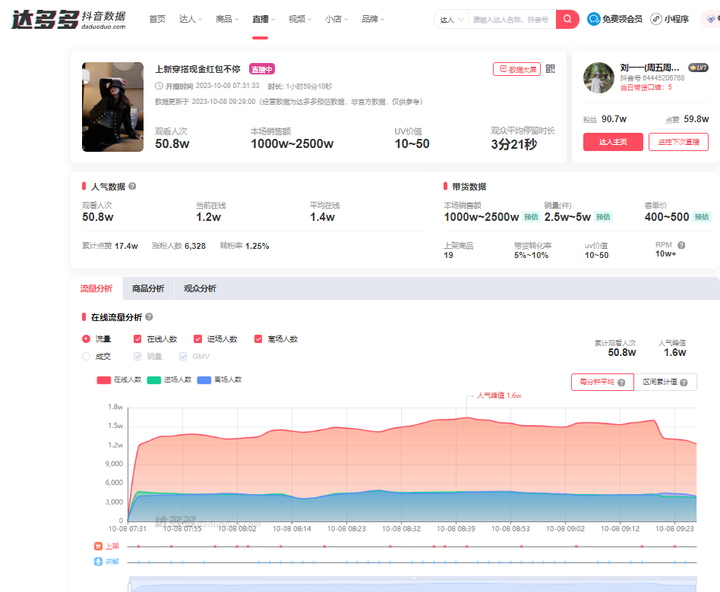Click the 当日带货口碑 rating text
The image size is (720, 592).
646,87
